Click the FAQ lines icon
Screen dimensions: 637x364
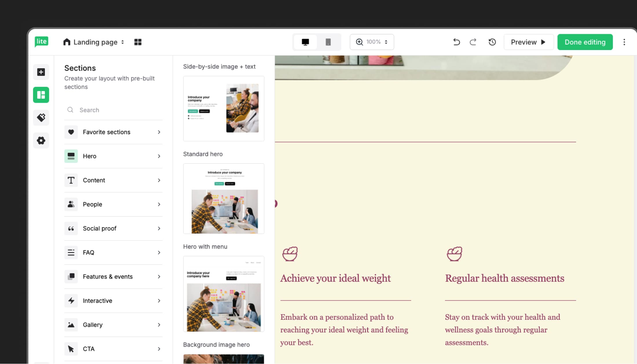(x=71, y=253)
